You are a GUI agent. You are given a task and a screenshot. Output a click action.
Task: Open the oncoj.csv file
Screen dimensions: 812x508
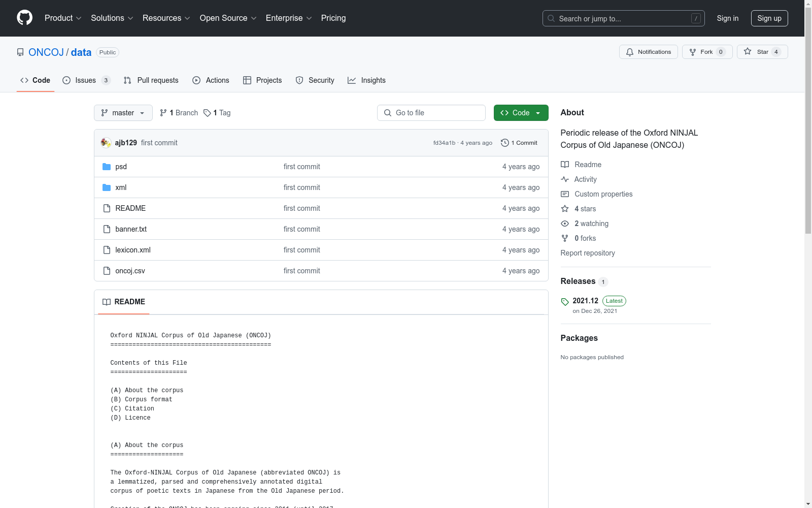click(x=130, y=271)
